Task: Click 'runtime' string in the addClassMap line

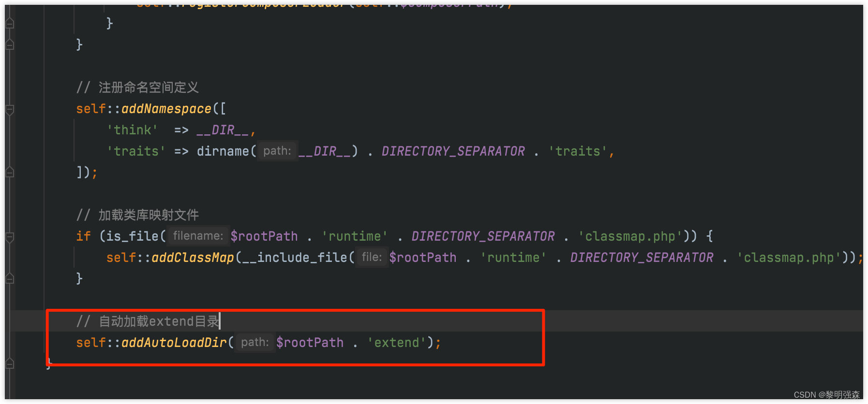Action: (x=513, y=258)
